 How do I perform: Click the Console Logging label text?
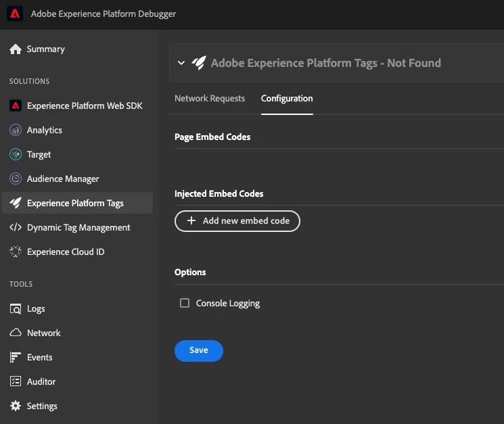tap(228, 303)
